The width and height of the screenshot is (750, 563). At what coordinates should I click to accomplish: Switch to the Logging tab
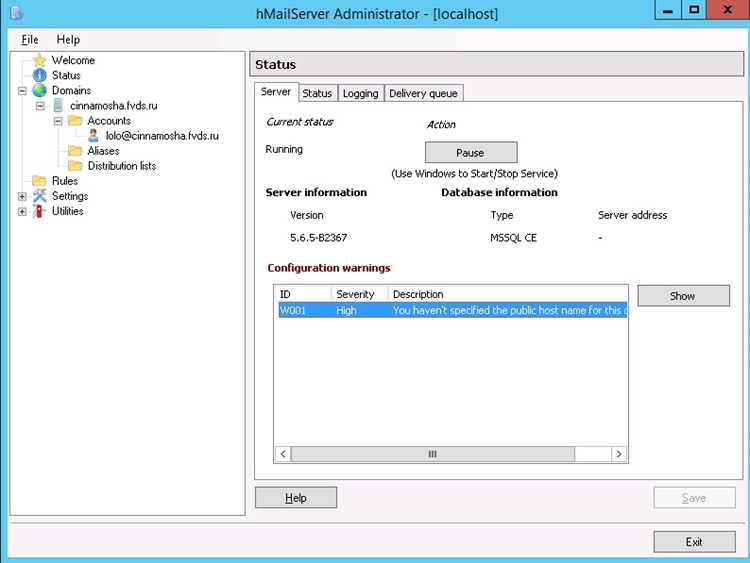360,93
